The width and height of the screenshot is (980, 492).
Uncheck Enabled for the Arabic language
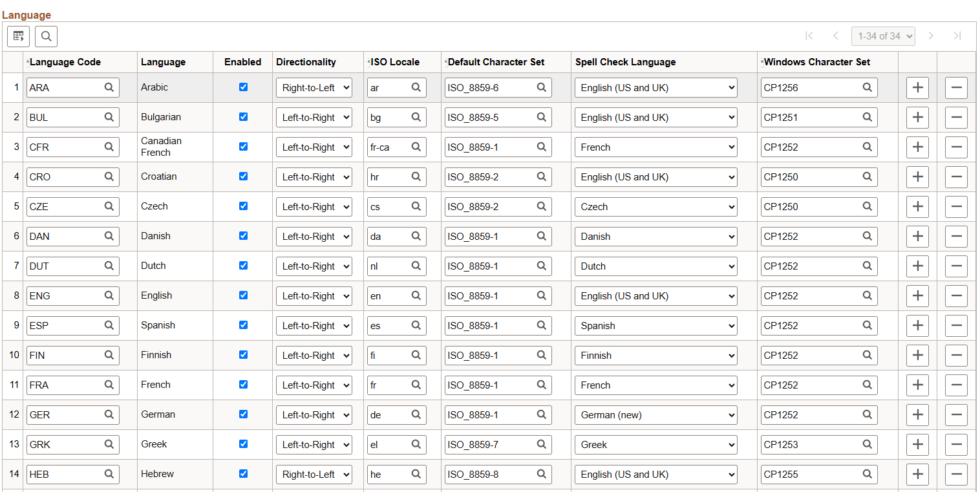(x=243, y=87)
